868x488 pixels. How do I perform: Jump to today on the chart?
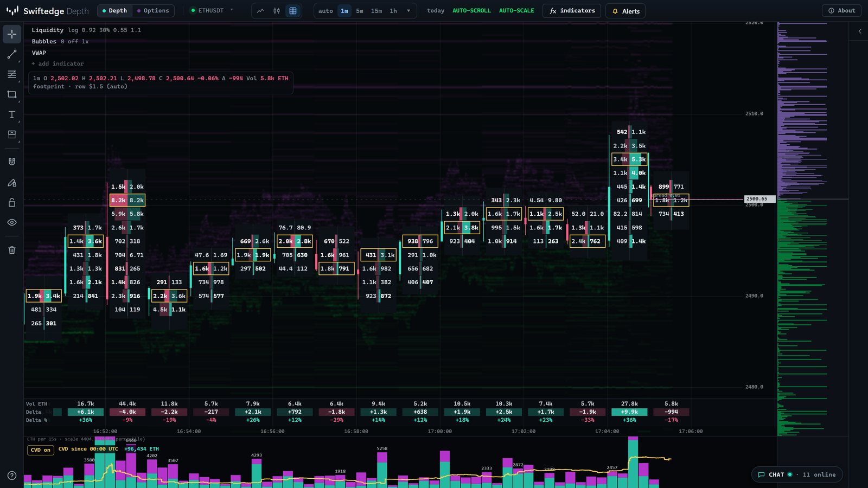(x=436, y=11)
